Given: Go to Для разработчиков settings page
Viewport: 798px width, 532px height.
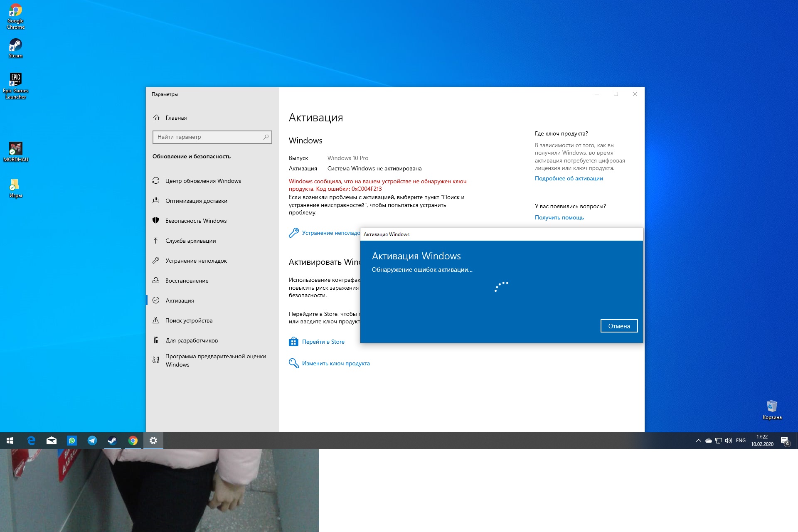Looking at the screenshot, I should point(191,340).
